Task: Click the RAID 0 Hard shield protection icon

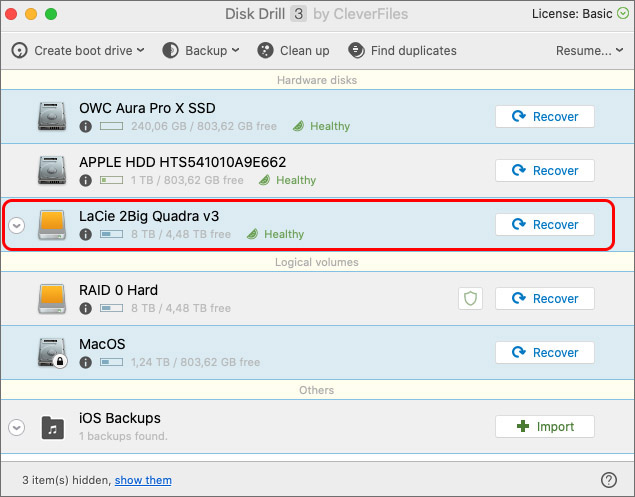Action: [470, 299]
